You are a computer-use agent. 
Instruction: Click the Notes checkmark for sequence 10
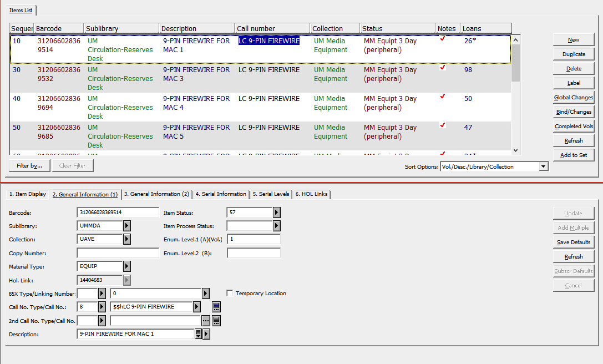pyautogui.click(x=443, y=39)
